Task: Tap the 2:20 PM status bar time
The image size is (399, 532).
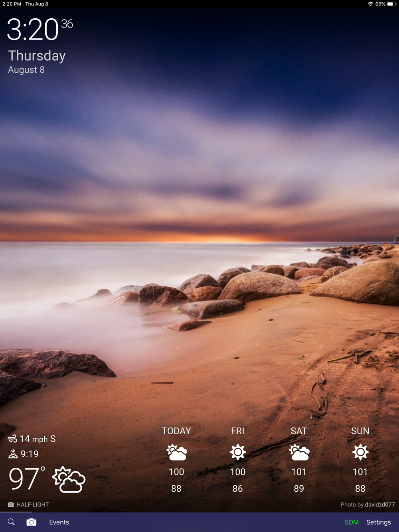Action: coord(12,4)
